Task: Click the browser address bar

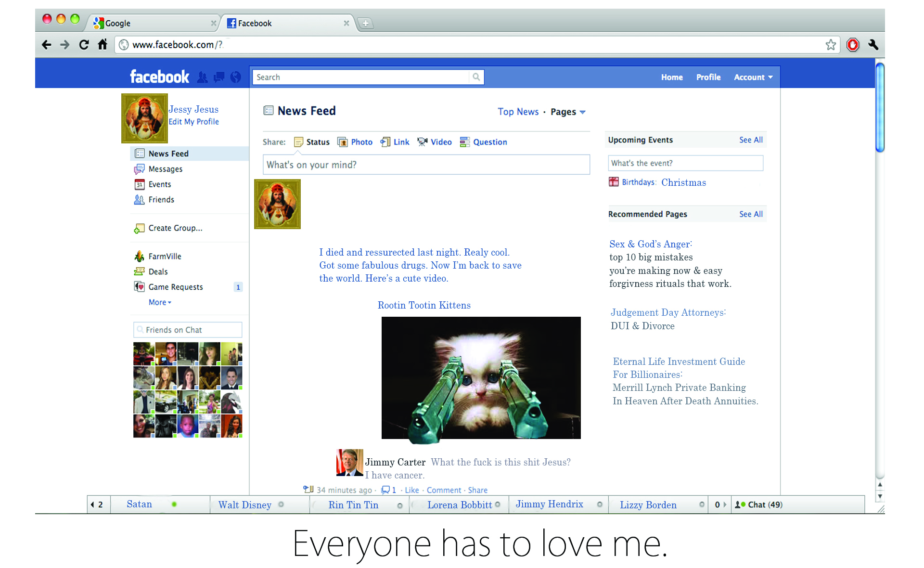Action: [x=476, y=45]
